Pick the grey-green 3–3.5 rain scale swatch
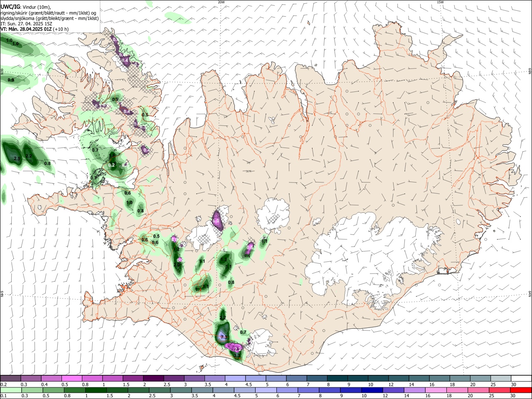Viewport: 532px width, 399px height. [x=181, y=390]
